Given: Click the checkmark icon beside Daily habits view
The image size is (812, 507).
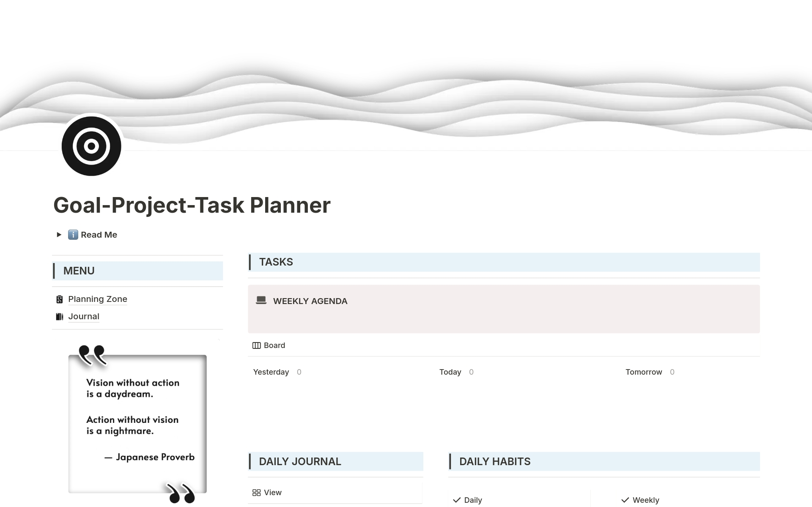Looking at the screenshot, I should pyautogui.click(x=458, y=500).
